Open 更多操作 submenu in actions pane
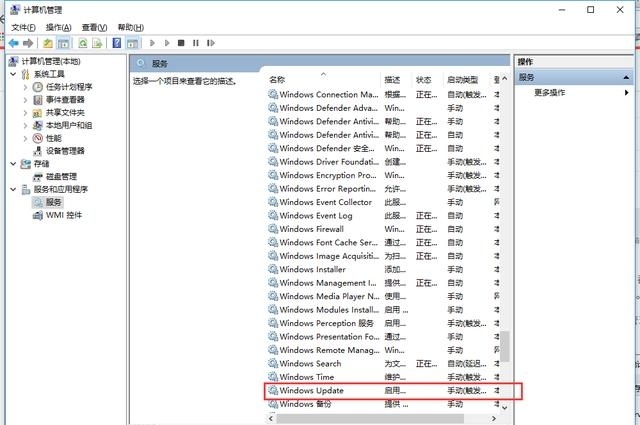 576,93
